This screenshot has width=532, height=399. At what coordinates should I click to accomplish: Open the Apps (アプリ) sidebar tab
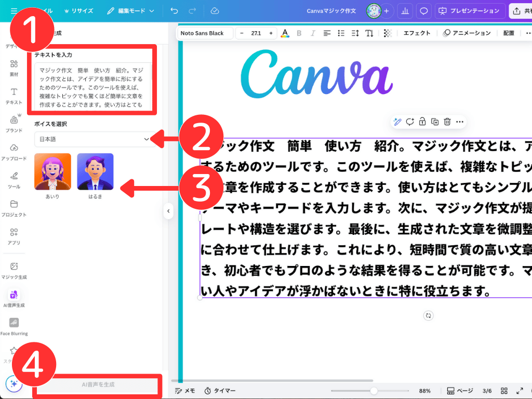[14, 236]
